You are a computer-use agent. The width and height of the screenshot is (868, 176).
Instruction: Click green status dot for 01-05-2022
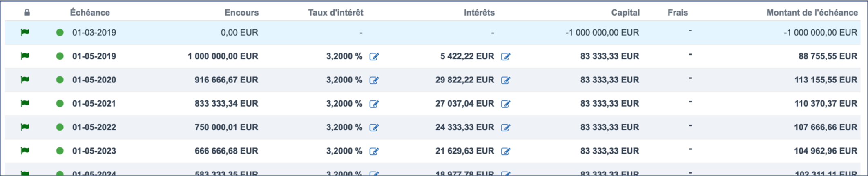tap(60, 127)
